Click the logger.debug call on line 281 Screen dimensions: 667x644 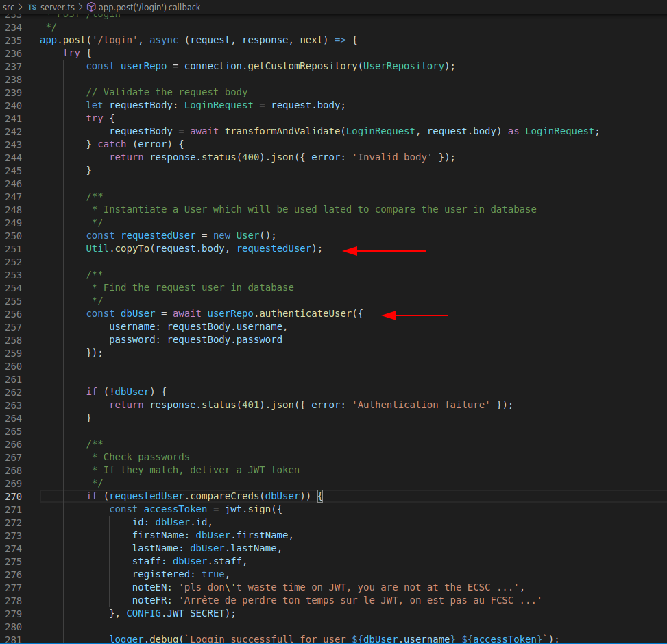point(141,639)
